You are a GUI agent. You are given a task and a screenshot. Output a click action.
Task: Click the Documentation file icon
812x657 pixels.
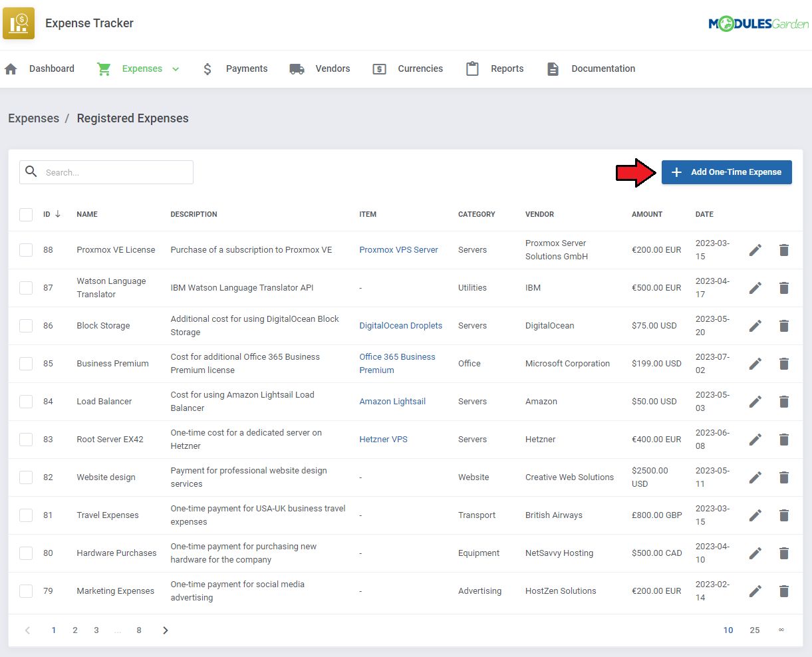[553, 69]
